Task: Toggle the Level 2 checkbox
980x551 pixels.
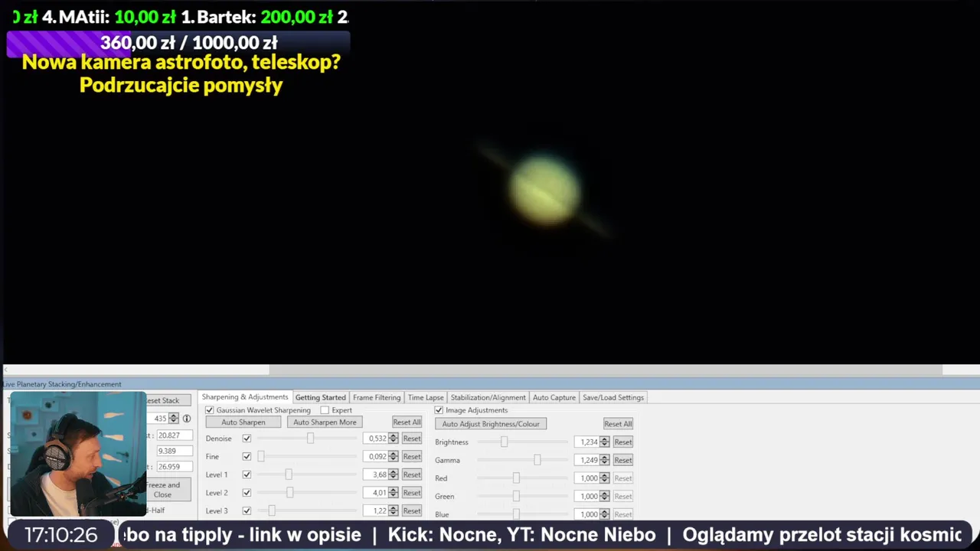Action: click(x=247, y=493)
